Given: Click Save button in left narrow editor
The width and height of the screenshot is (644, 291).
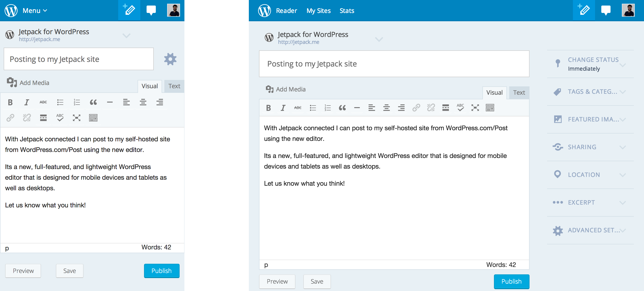Looking at the screenshot, I should click(x=69, y=271).
